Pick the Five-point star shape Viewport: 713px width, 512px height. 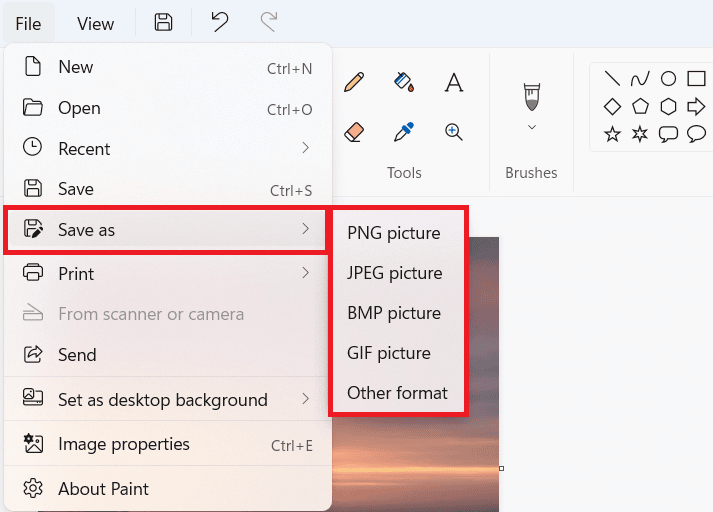point(613,134)
